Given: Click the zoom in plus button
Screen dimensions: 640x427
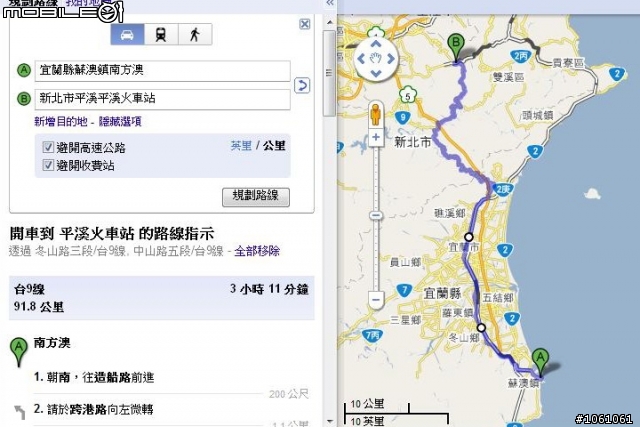Looking at the screenshot, I should (x=376, y=137).
